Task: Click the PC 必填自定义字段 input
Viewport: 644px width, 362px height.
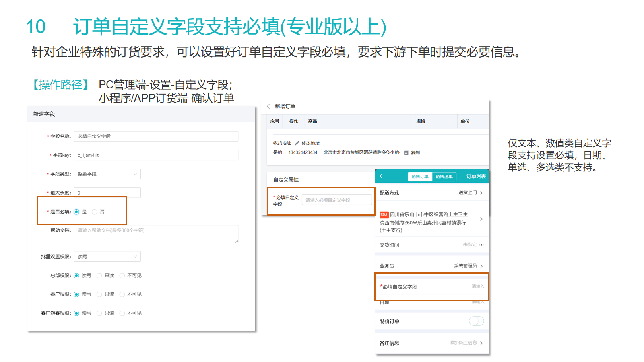Action: pos(337,200)
